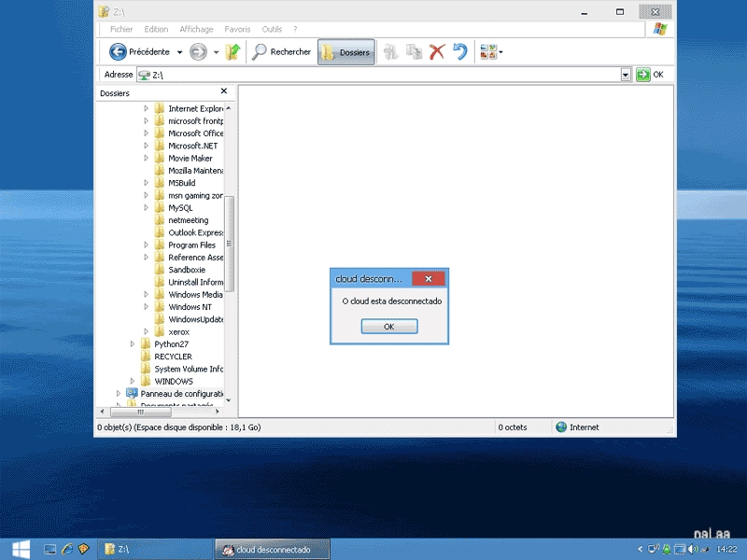Expand the Python27 folder node

point(133,343)
